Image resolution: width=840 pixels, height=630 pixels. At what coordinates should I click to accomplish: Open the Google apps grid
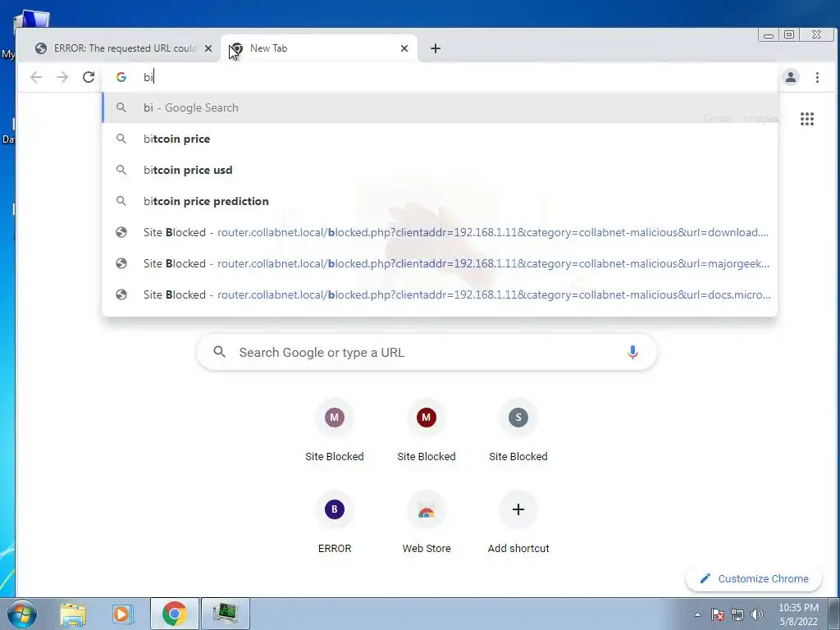(807, 119)
